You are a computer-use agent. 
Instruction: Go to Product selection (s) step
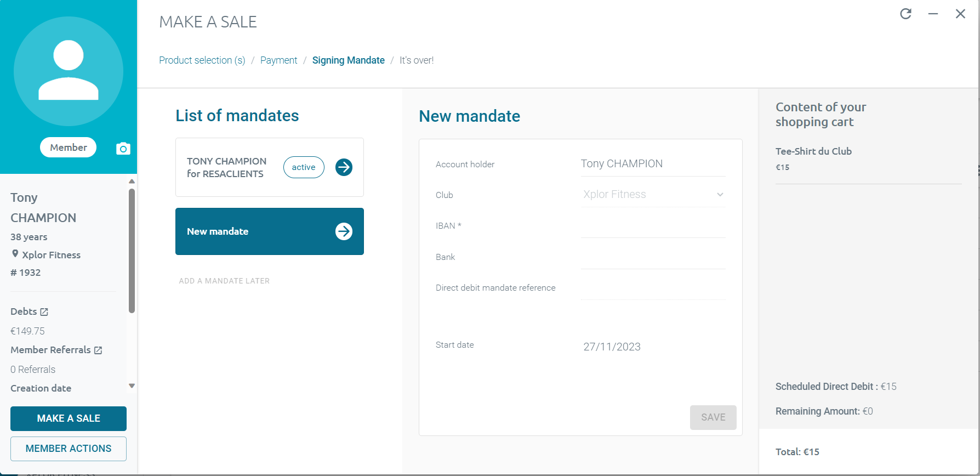coord(202,60)
